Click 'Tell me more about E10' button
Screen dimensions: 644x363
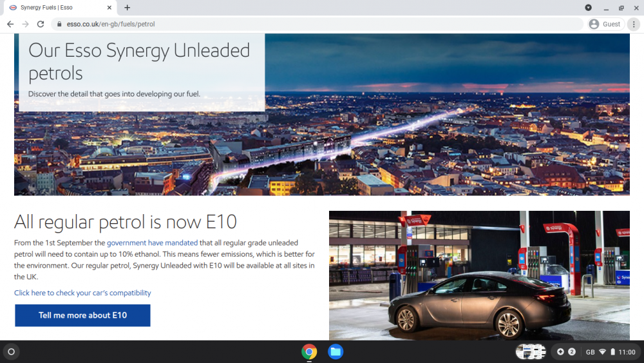82,315
